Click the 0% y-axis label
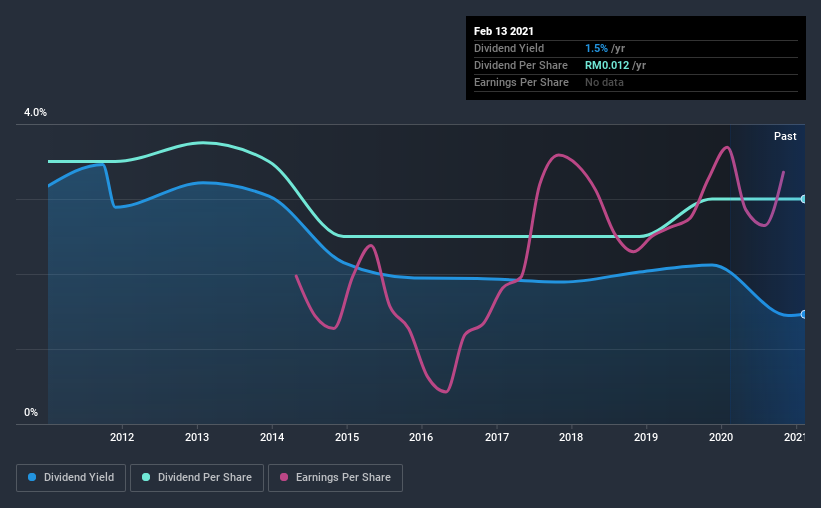Viewport: 821px width, 508px height. 31,413
